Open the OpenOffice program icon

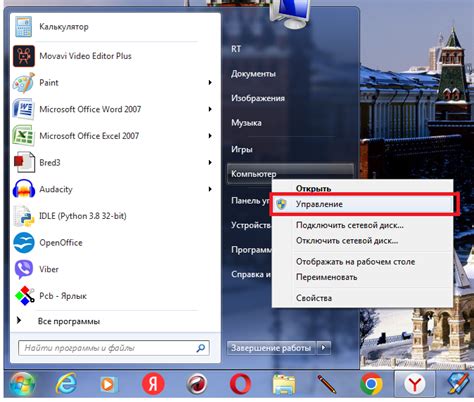(x=24, y=243)
